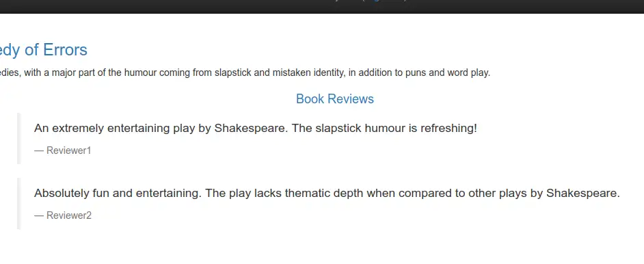Click the second review about thematic depth

click(327, 193)
